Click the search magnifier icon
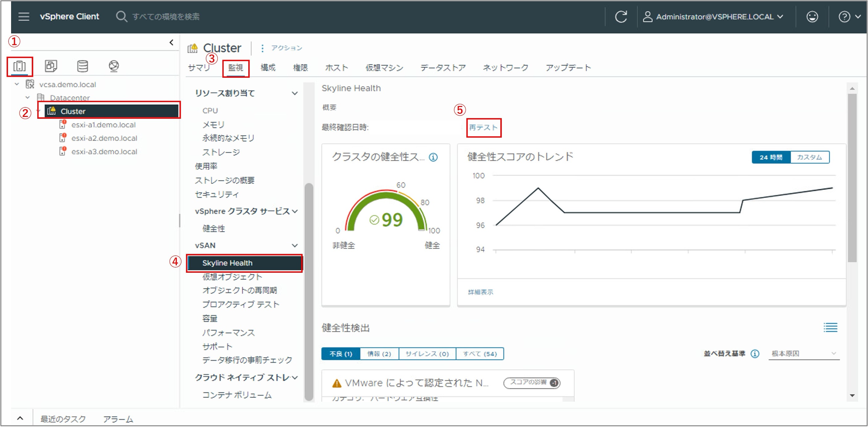868x427 pixels. 121,17
